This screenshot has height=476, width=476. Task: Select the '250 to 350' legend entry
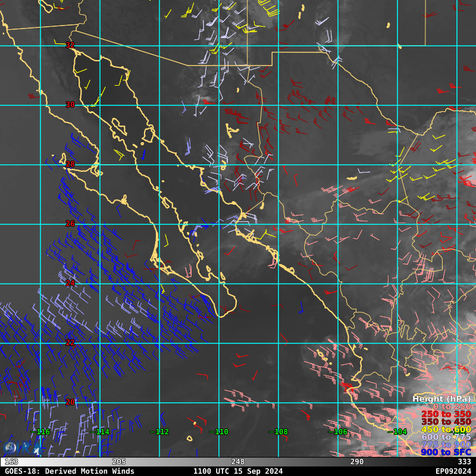click(446, 414)
